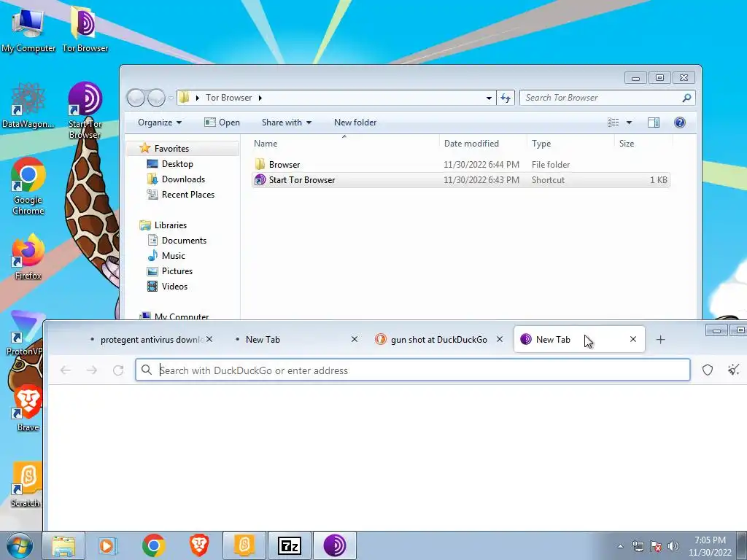Close the protegent antivirus tab
The image size is (747, 560).
[209, 340]
